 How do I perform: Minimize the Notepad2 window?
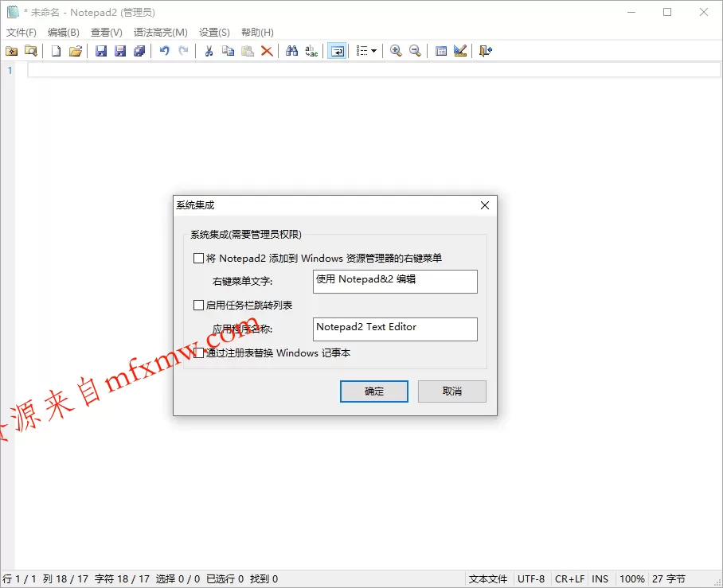(631, 12)
